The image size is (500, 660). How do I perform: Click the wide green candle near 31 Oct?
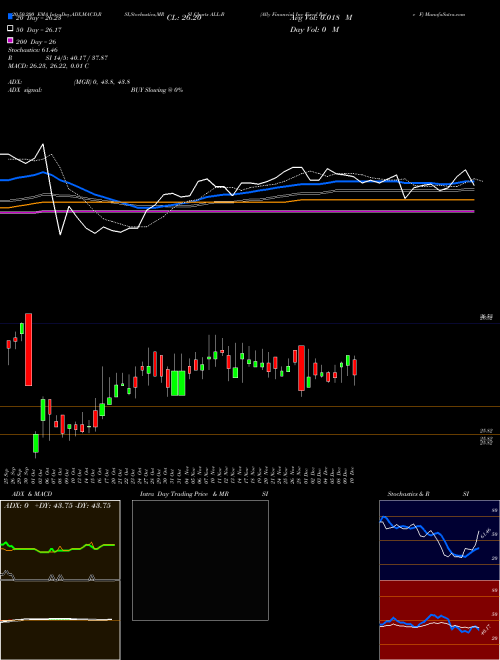pos(178,383)
